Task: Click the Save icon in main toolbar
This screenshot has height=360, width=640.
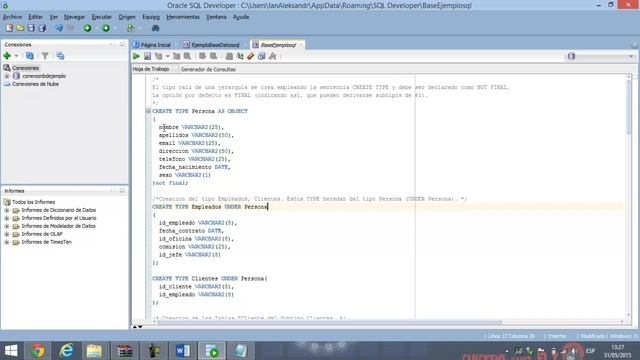Action: pyautogui.click(x=31, y=28)
